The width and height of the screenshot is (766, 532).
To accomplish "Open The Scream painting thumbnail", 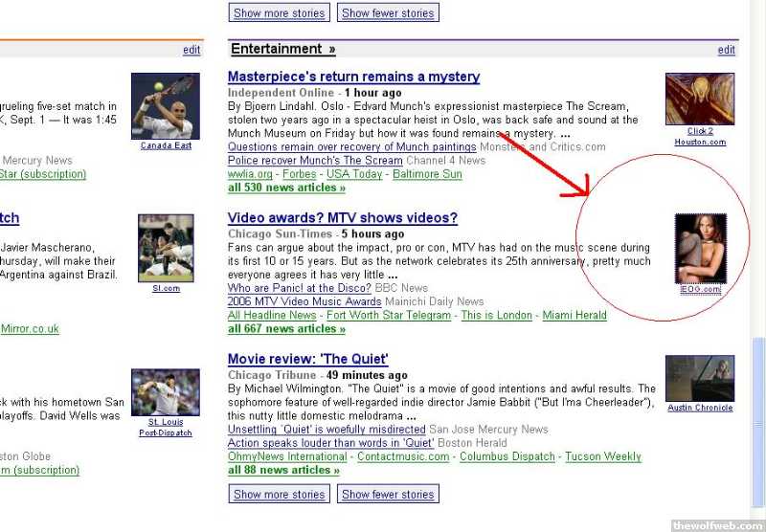I will tap(699, 99).
